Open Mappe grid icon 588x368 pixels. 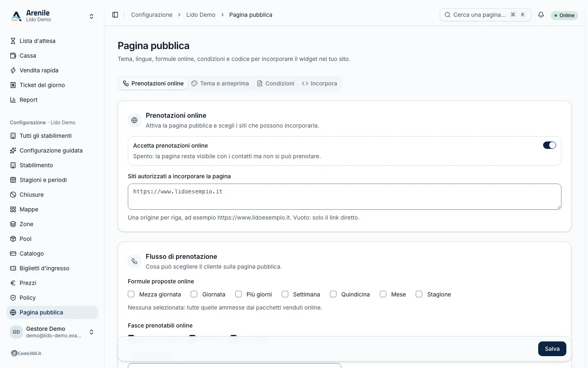(13, 209)
